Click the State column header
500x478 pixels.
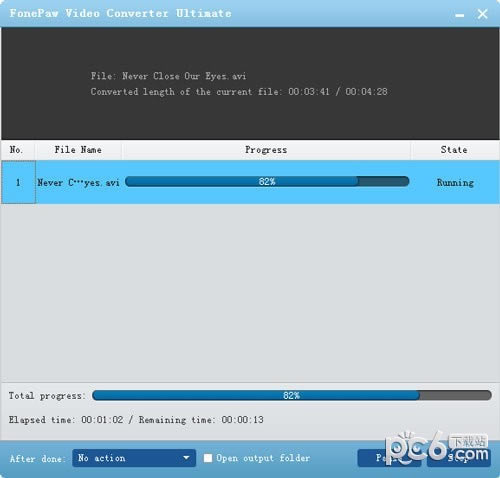(454, 150)
